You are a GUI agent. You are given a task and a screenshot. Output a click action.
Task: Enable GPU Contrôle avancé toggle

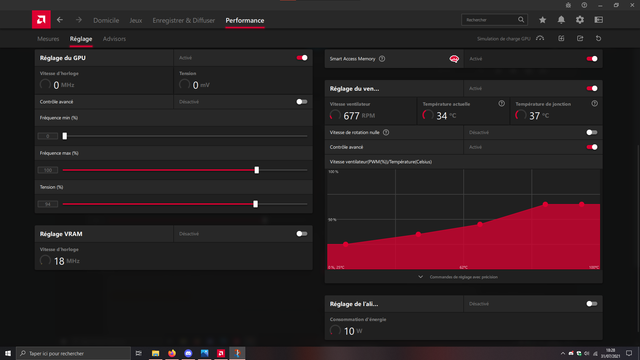coord(302,102)
